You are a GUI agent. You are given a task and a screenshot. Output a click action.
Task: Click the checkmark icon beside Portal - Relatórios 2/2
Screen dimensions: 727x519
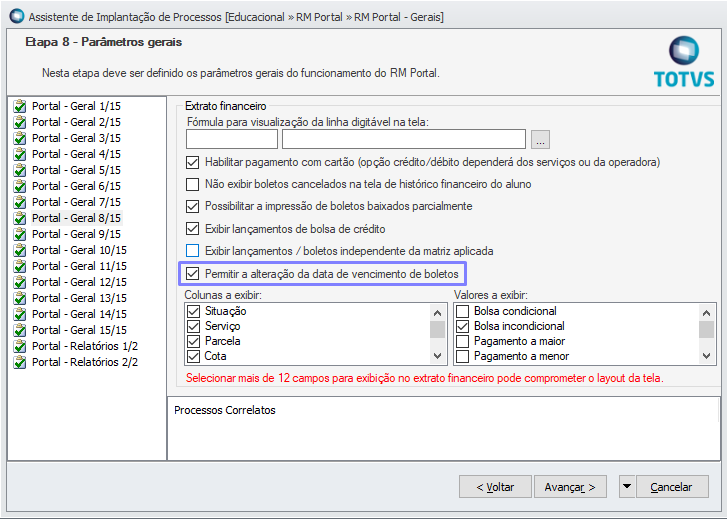(20, 362)
